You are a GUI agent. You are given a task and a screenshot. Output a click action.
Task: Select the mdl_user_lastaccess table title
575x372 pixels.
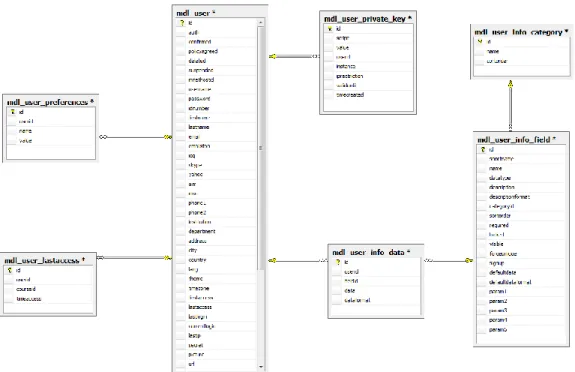point(45,260)
